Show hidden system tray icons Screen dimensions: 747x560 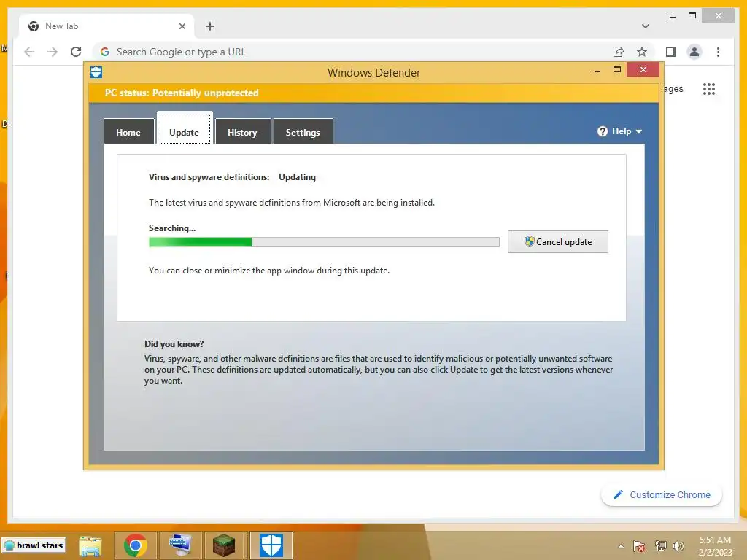click(x=621, y=547)
